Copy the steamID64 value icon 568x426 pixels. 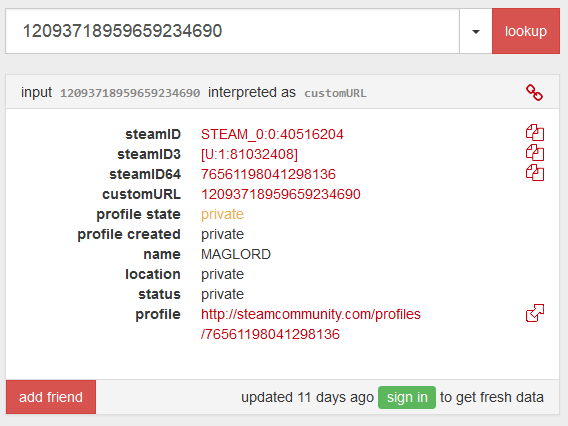click(x=535, y=173)
